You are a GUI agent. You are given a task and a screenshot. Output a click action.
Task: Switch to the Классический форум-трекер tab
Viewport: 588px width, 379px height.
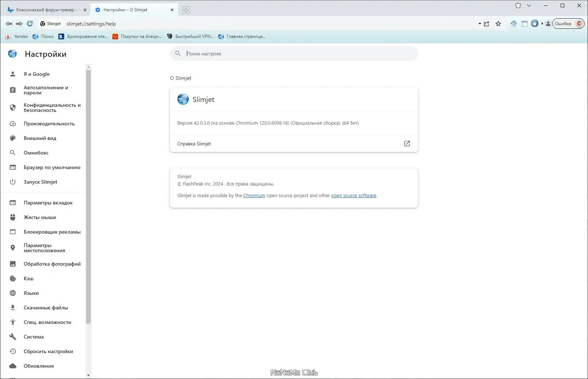(46, 10)
